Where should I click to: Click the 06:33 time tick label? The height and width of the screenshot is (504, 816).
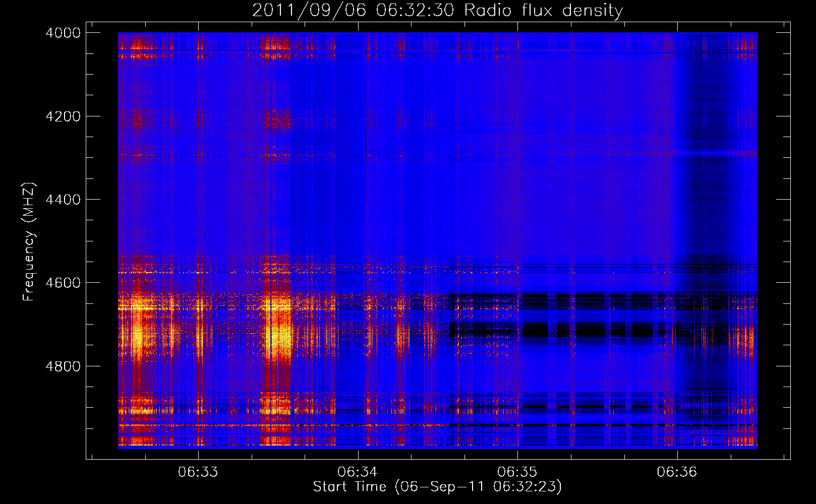click(198, 472)
